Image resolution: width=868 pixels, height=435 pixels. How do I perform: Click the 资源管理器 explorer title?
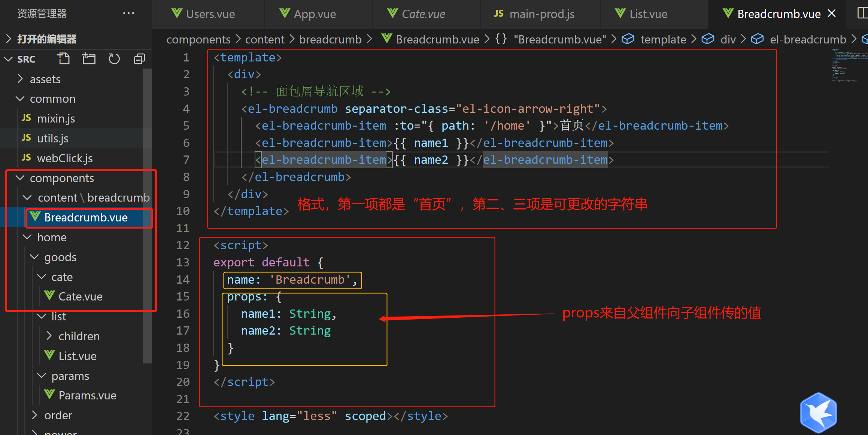pyautogui.click(x=42, y=13)
